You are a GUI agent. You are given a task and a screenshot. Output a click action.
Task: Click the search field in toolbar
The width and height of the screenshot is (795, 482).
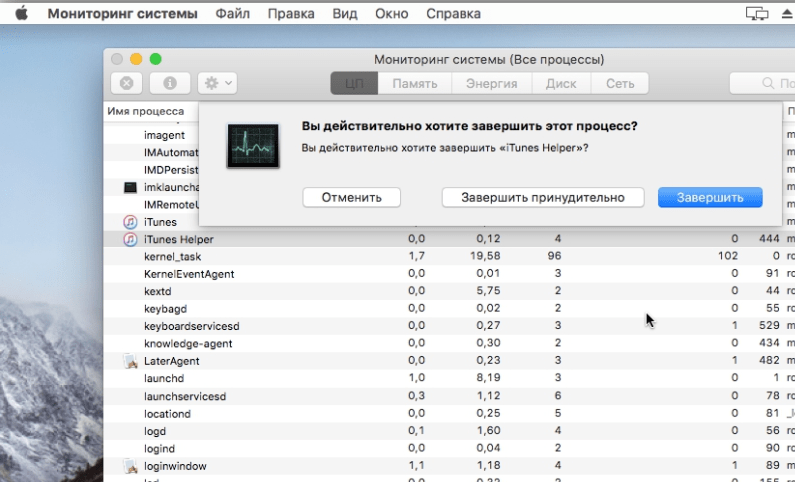click(763, 83)
